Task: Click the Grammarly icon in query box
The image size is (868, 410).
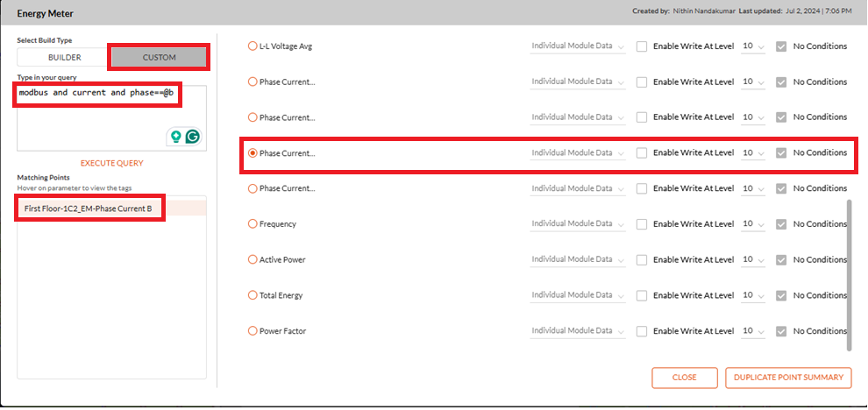Action: coord(192,136)
